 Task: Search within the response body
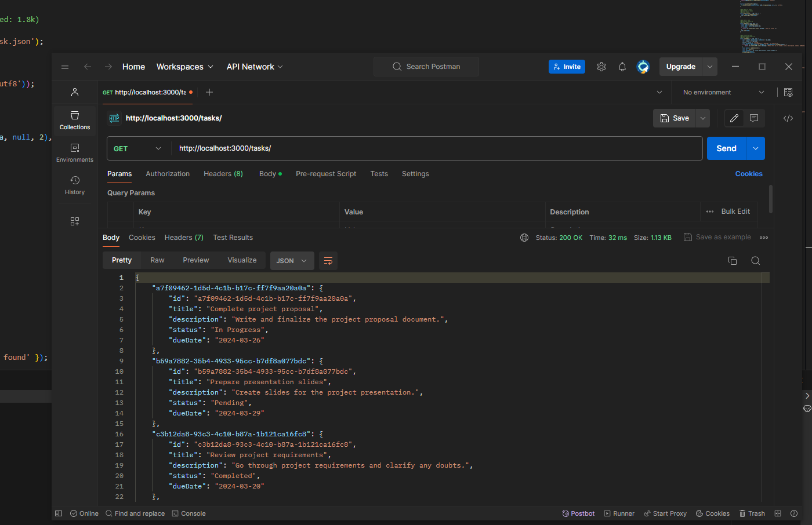tap(756, 261)
